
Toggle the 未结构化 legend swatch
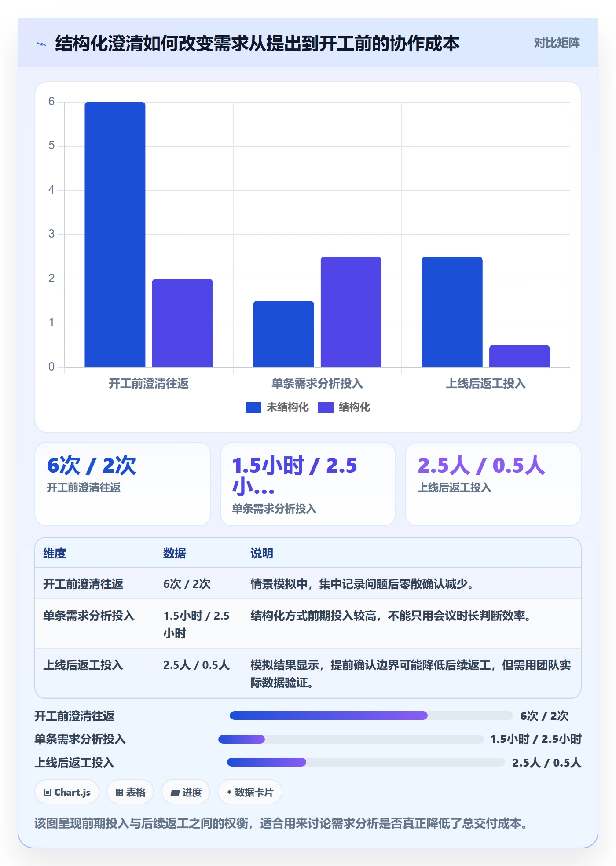(253, 407)
